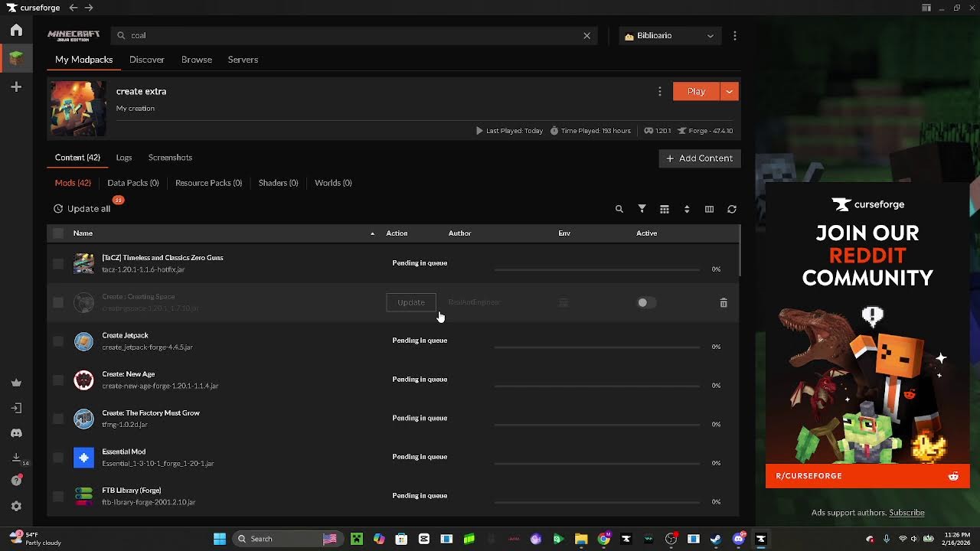Open the help question mark icon
980x551 pixels.
(16, 481)
